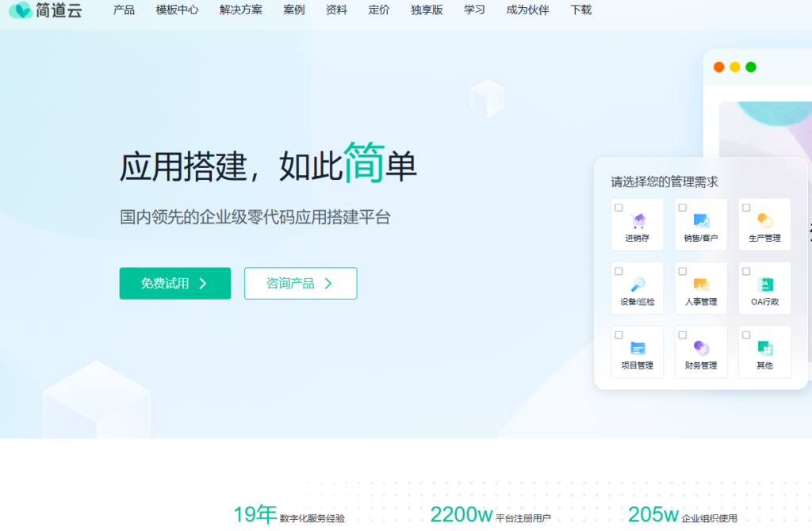Open the 定价 nav item
812x531 pixels.
click(379, 10)
